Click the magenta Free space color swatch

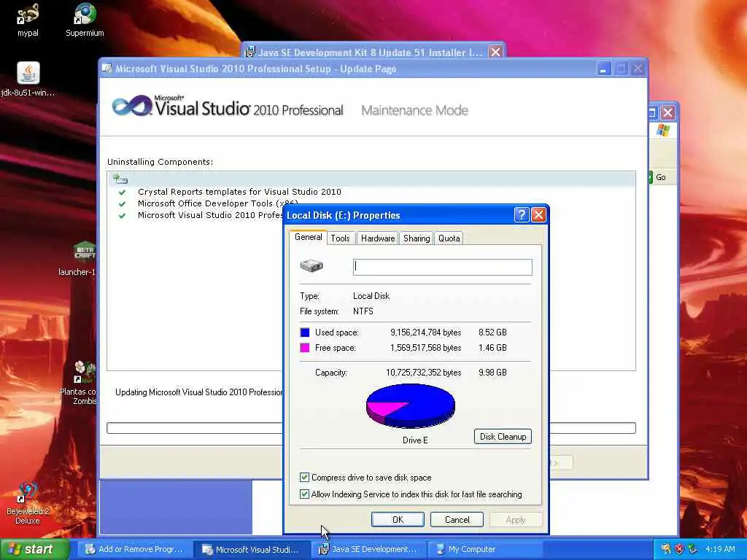(305, 348)
